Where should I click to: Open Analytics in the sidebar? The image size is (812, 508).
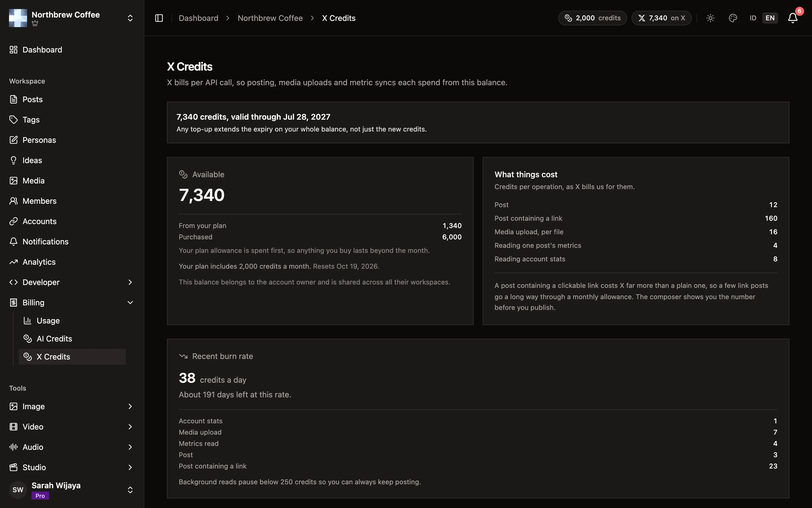click(72, 262)
